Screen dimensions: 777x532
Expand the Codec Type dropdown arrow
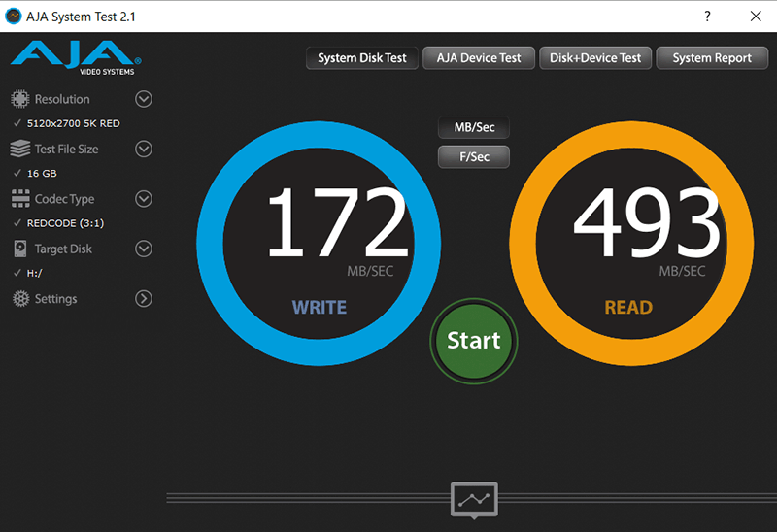(x=144, y=199)
